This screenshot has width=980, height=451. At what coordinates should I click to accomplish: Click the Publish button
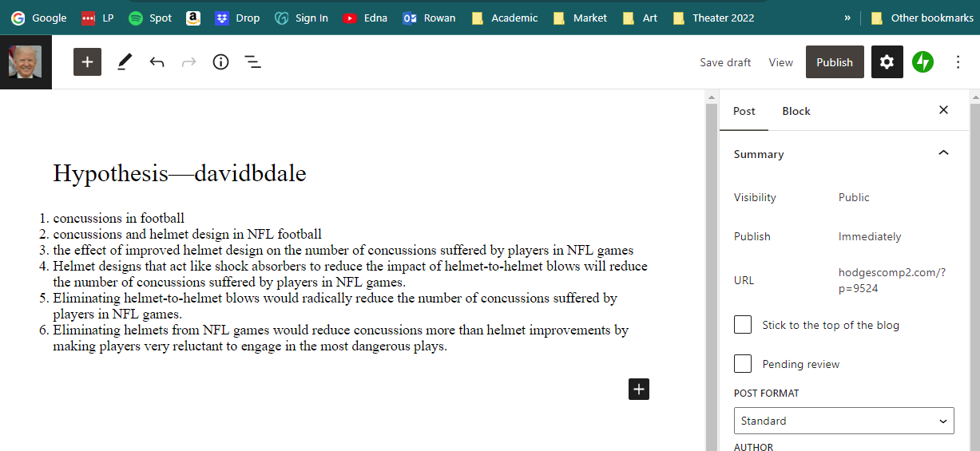pyautogui.click(x=834, y=62)
